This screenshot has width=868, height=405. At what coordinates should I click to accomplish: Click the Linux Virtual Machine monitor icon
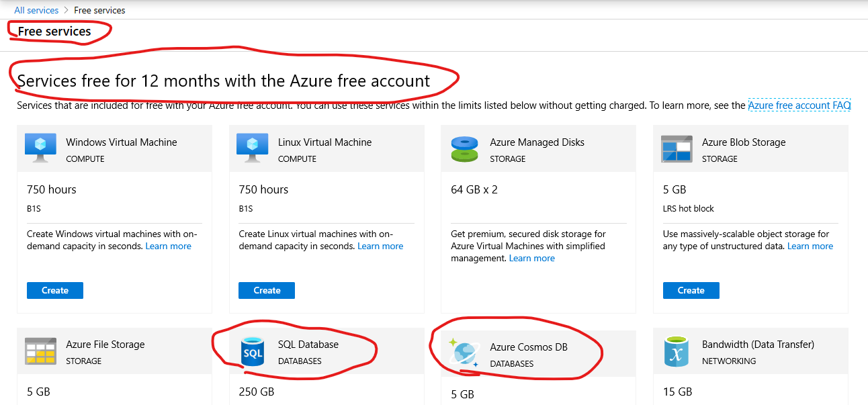[x=253, y=148]
